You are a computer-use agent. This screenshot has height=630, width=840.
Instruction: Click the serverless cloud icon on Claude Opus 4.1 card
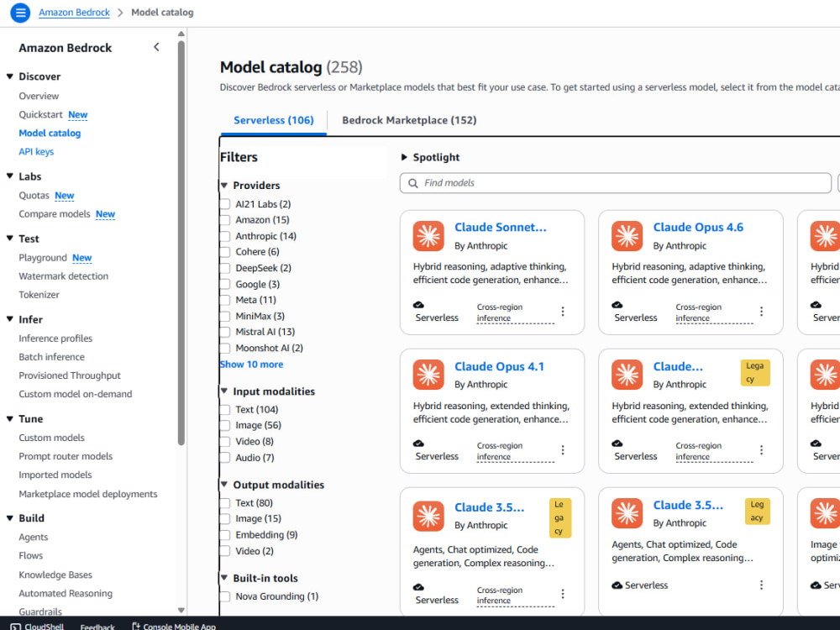418,444
